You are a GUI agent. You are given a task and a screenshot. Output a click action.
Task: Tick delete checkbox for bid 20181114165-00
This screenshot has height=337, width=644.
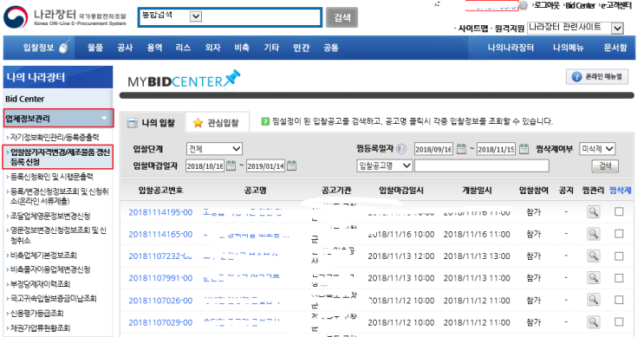(619, 234)
